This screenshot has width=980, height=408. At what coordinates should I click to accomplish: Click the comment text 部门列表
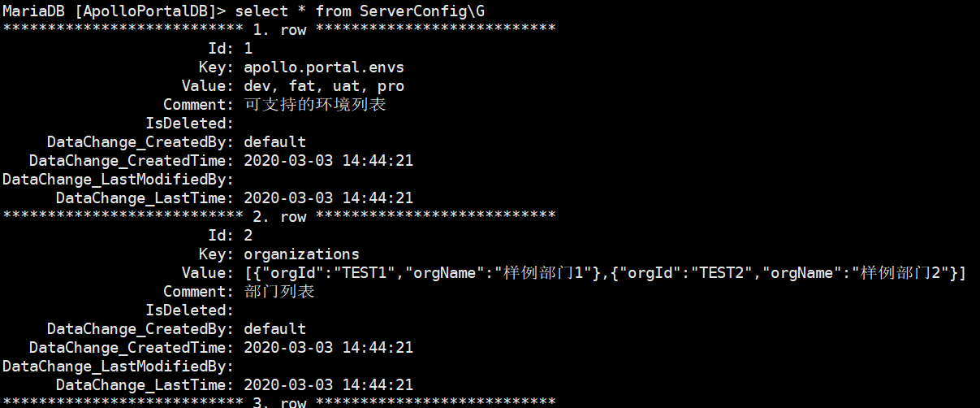279,291
